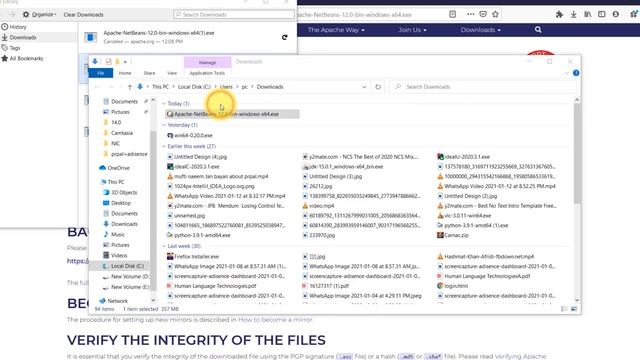
Task: Select video.mp4 file
Action: (318, 206)
